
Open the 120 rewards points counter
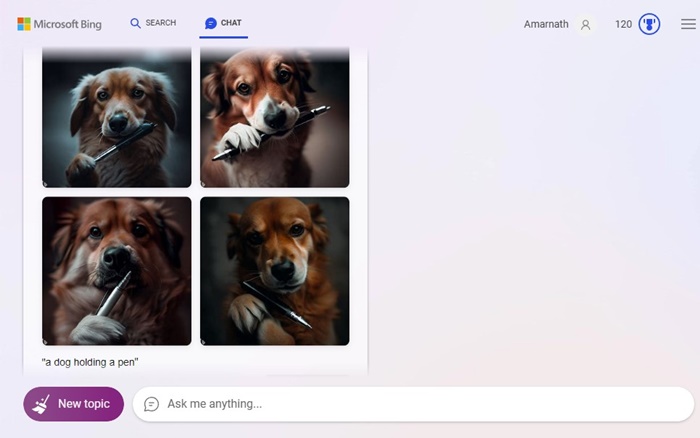(623, 24)
